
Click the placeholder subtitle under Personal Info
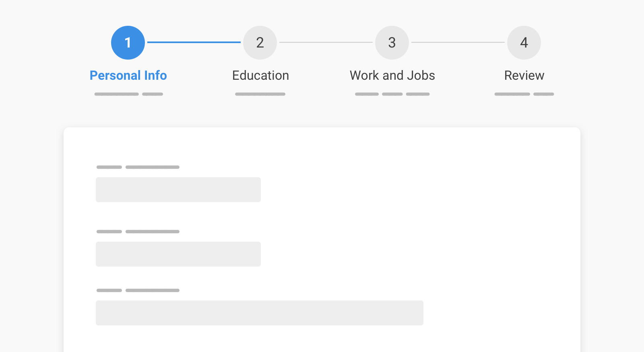click(128, 94)
